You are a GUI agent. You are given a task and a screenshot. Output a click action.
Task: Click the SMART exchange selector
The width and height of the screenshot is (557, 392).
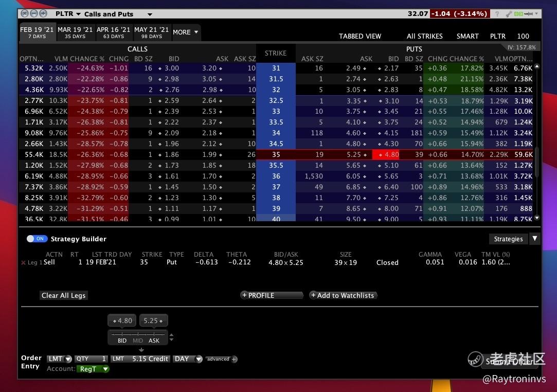coord(468,36)
